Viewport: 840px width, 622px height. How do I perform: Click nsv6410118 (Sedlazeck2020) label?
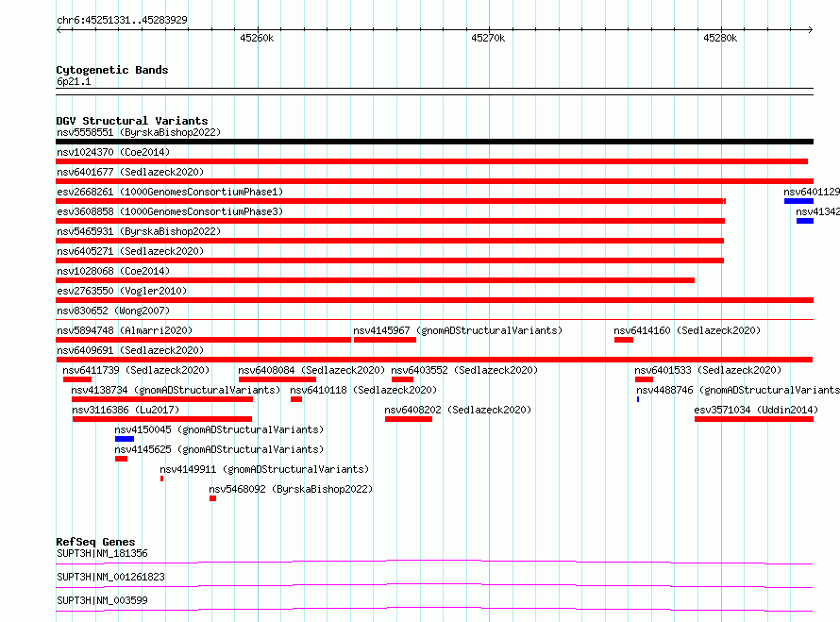tap(363, 390)
